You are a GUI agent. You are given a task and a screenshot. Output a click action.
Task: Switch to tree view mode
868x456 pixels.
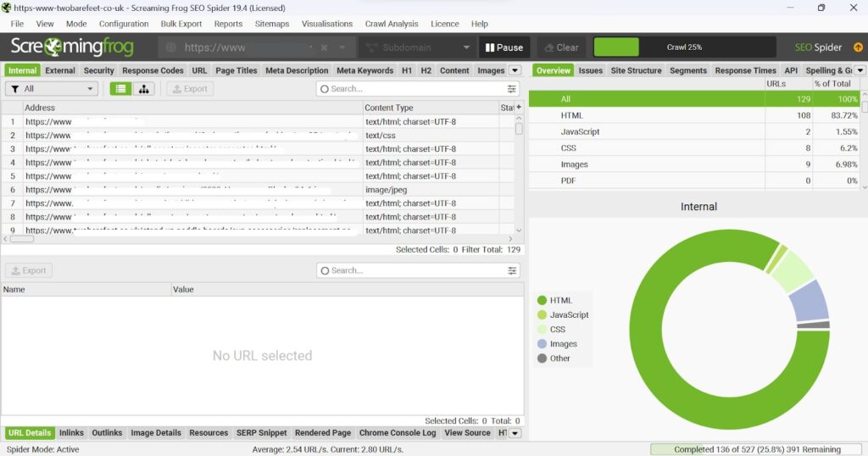(x=143, y=88)
